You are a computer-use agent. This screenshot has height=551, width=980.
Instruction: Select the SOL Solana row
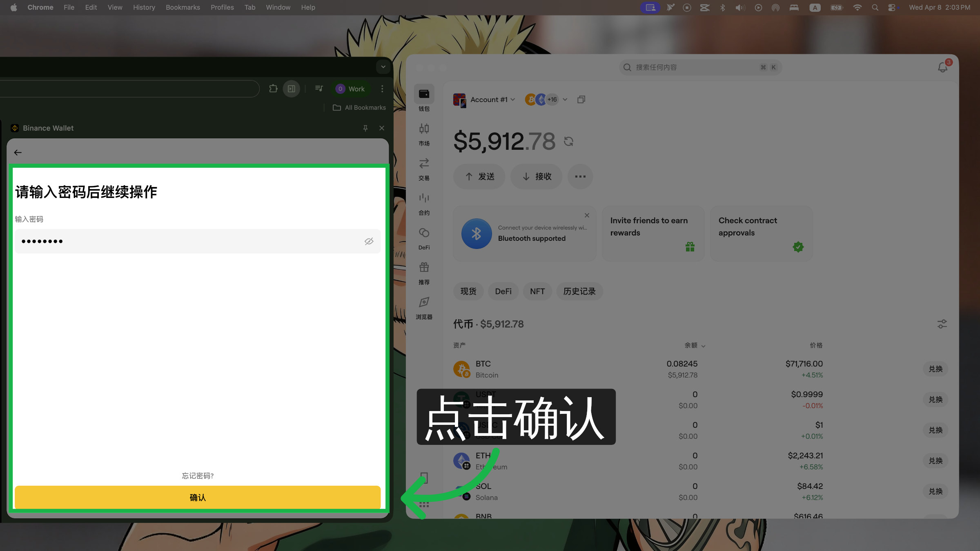coord(700,491)
